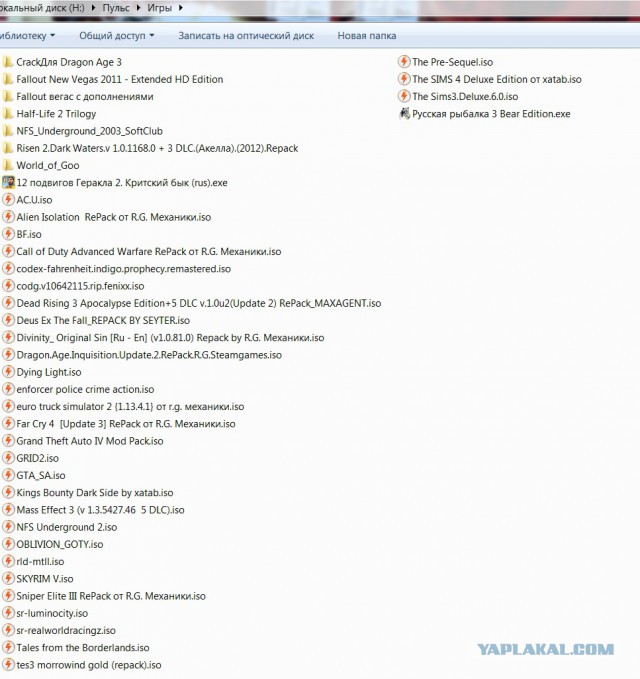
Task: Expand the arrow after Локальный диск (H:)
Action: [93, 7]
